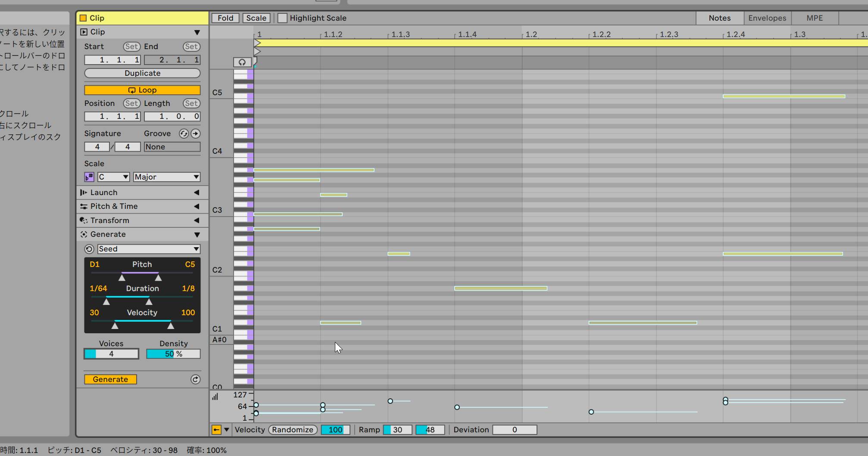Click the Duration range upper handle
Screen dimensions: 868x456
click(149, 302)
